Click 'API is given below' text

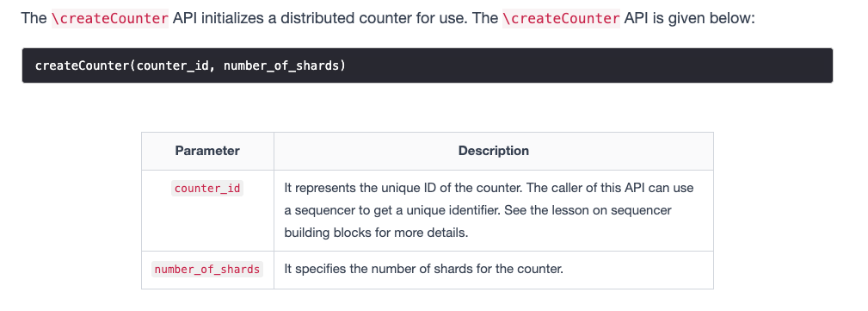point(689,18)
